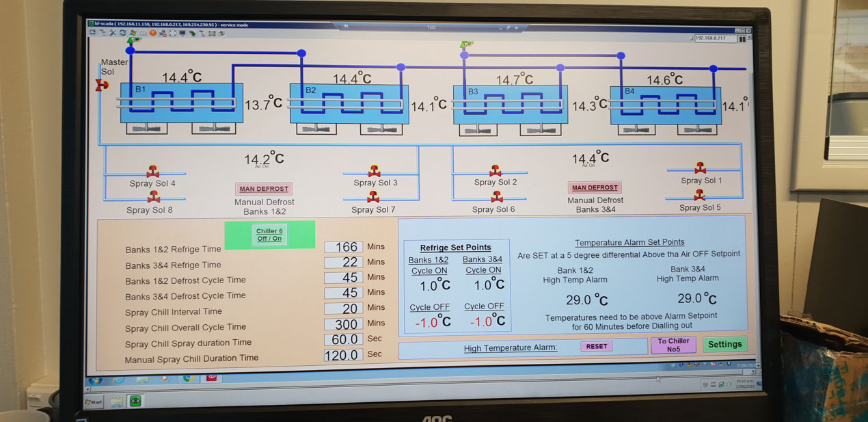Click the local Start button
Image resolution: width=868 pixels, height=422 pixels.
pos(94,402)
